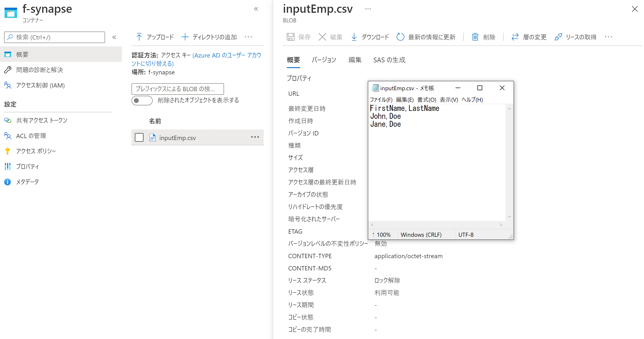Close the inputEmp.csv blob panel
Image resolution: width=644 pixels, height=339 pixels.
coord(635,9)
